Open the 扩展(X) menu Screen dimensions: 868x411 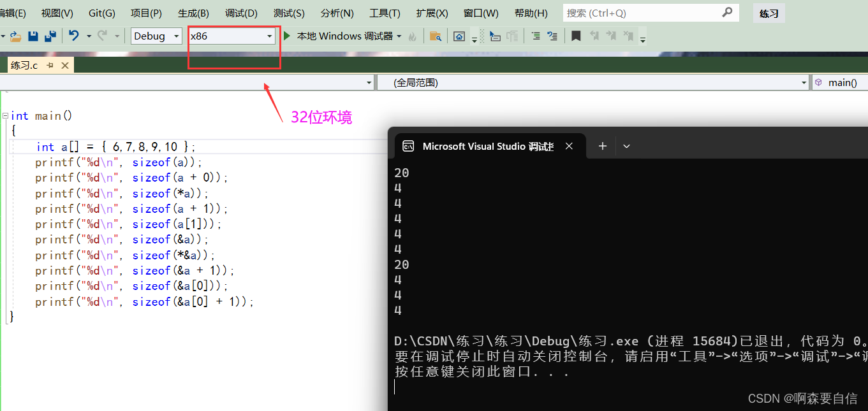click(x=432, y=13)
